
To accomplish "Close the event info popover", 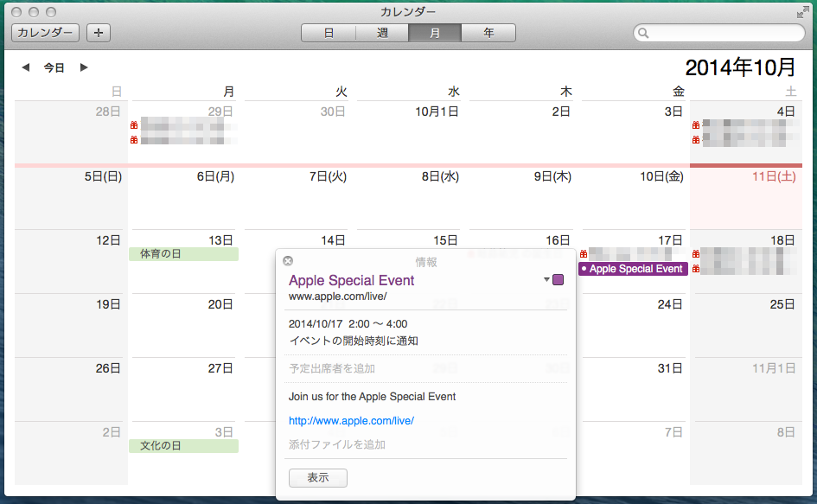I will (288, 261).
